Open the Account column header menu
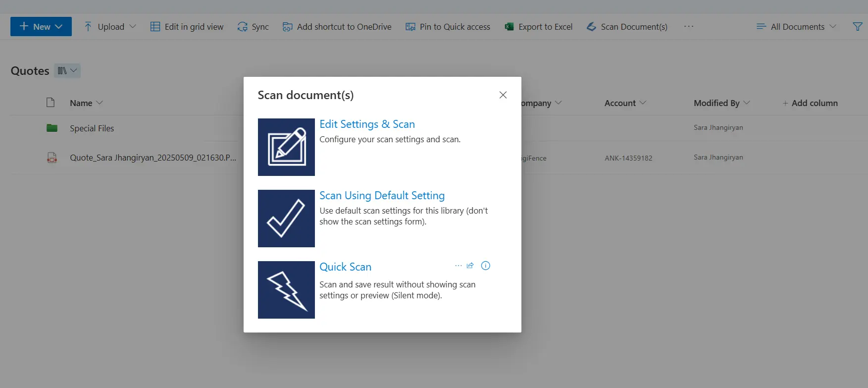This screenshot has height=388, width=868. (625, 103)
